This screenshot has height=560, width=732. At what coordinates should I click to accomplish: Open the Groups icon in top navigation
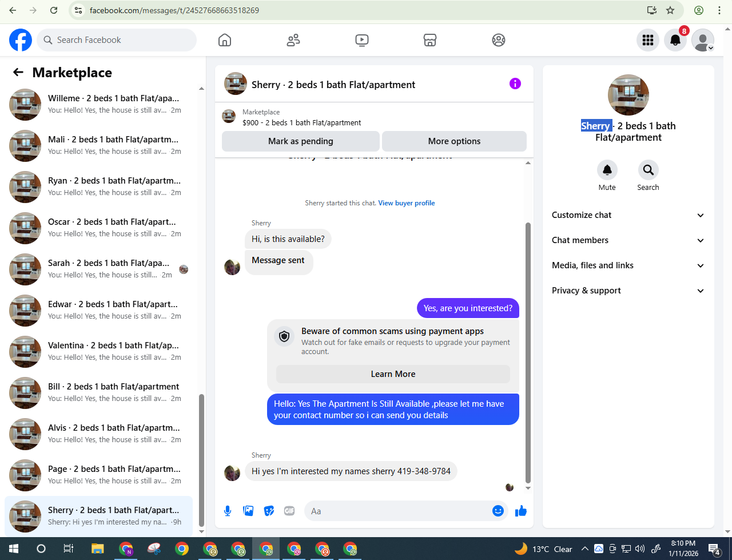point(499,40)
